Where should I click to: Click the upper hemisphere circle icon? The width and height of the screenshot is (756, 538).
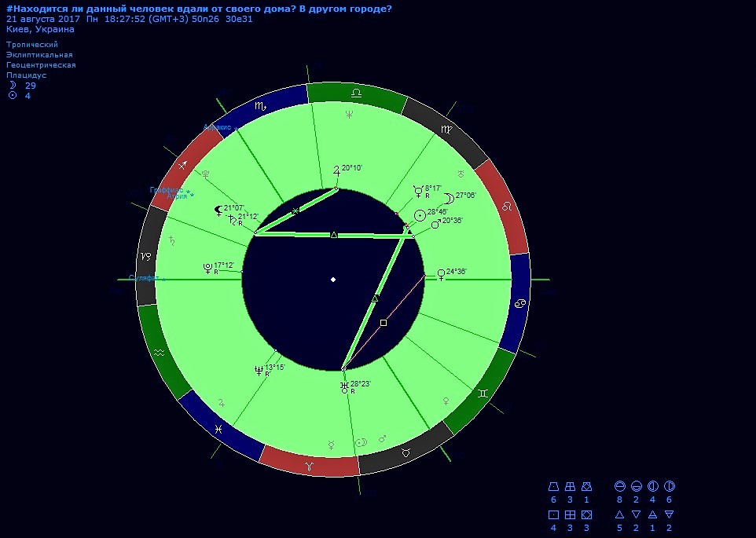pyautogui.click(x=620, y=486)
